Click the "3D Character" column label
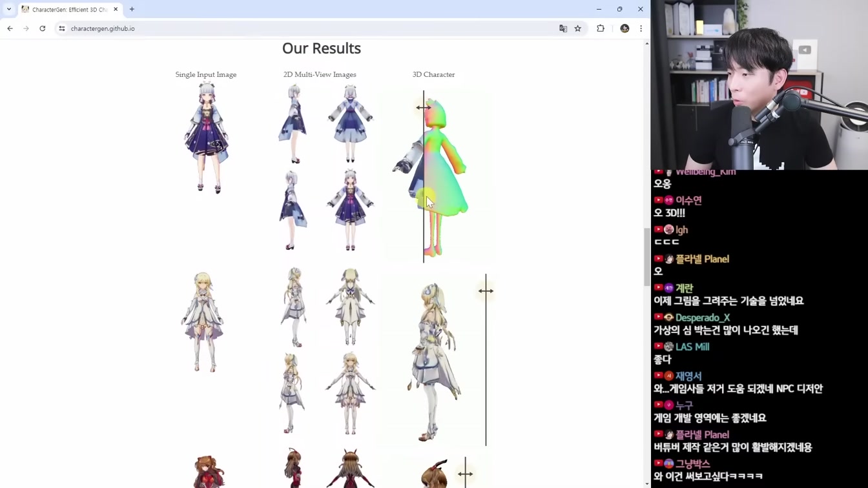 click(x=434, y=75)
